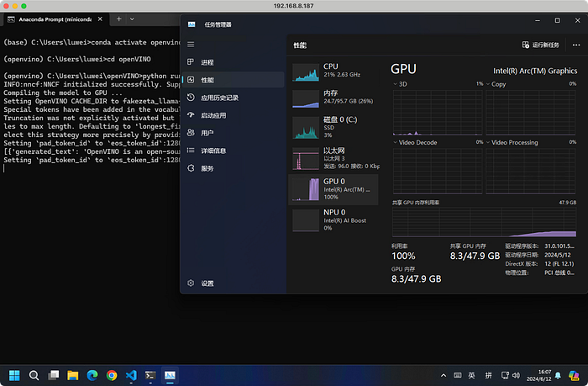Click the 'Compiling the model to GPU' line

point(63,93)
